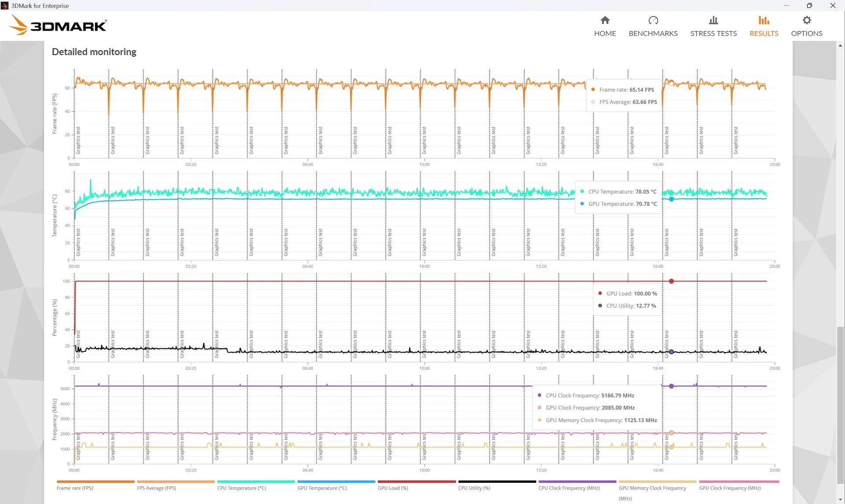Toggle the FPS Average legend entry
Image resolution: width=845 pixels, height=504 pixels.
tap(156, 488)
